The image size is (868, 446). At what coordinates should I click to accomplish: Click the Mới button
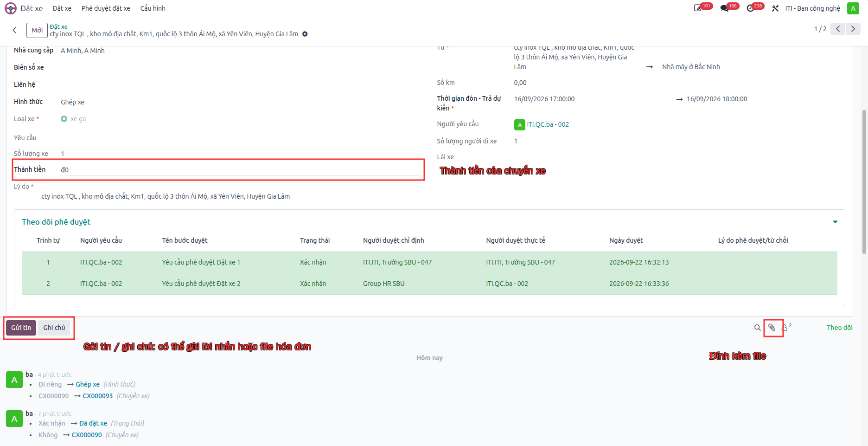[37, 30]
